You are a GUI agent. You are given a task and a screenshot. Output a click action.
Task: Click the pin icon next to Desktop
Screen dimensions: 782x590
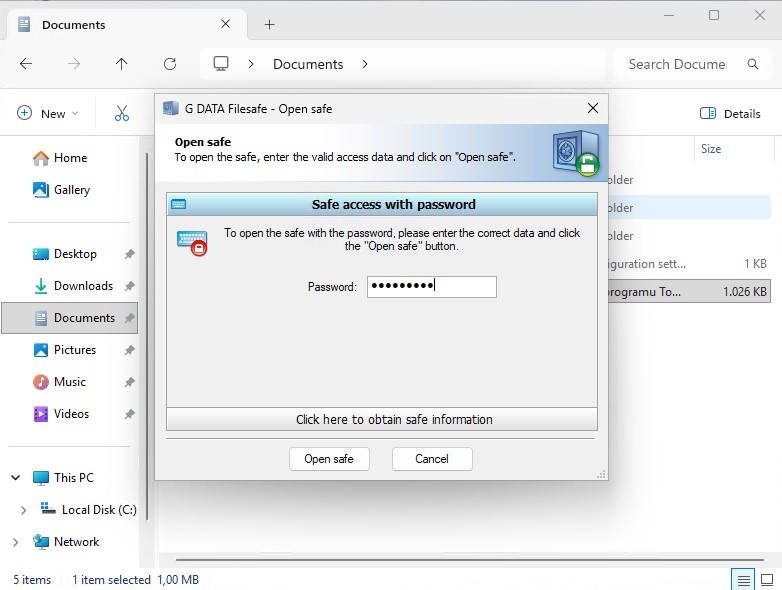130,254
